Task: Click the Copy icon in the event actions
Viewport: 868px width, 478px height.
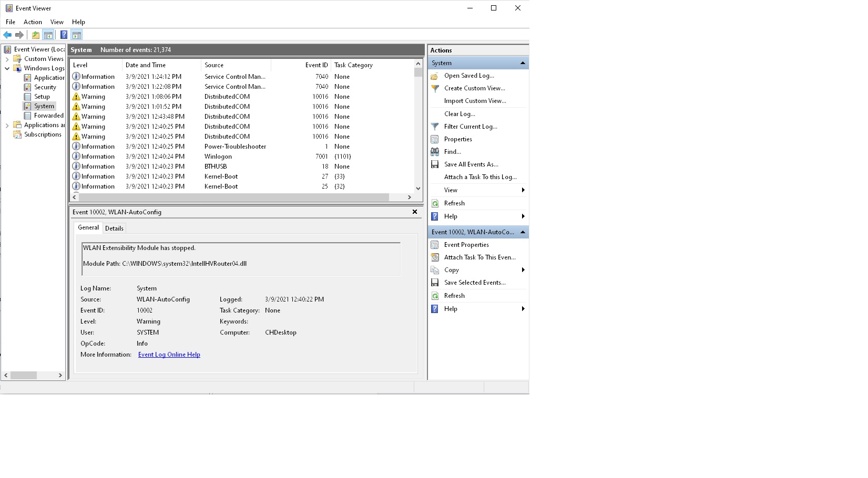Action: coord(435,270)
